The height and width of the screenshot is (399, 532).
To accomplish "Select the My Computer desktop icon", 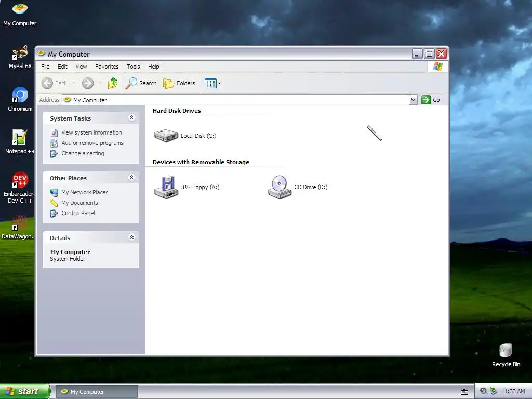I will 20,15.
